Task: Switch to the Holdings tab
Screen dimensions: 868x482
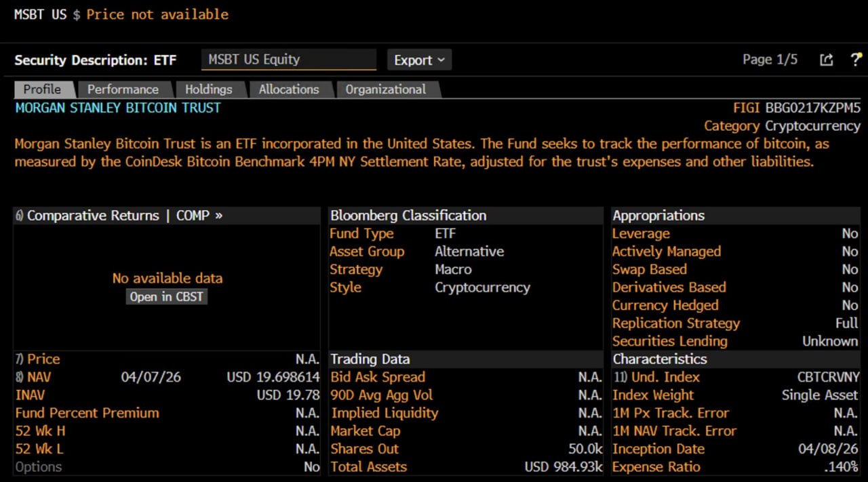Action: coord(208,89)
